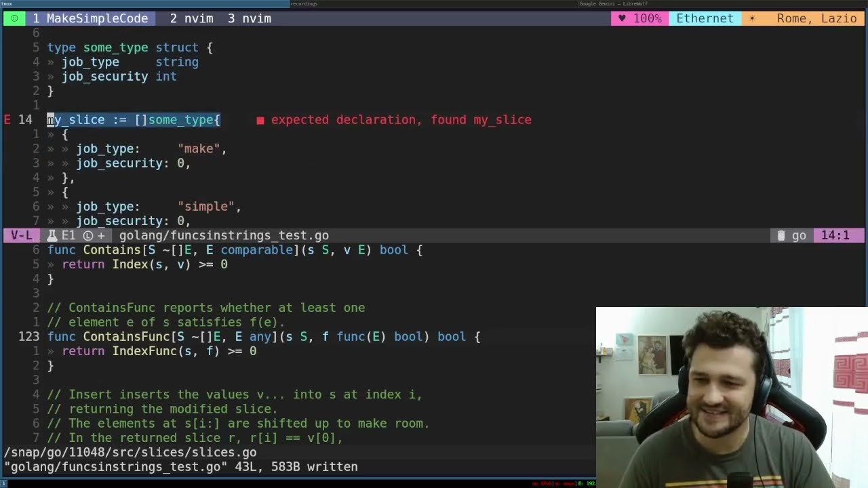Click the Rome, Lazio location text
Viewport: 868px width, 488px height.
(x=816, y=18)
